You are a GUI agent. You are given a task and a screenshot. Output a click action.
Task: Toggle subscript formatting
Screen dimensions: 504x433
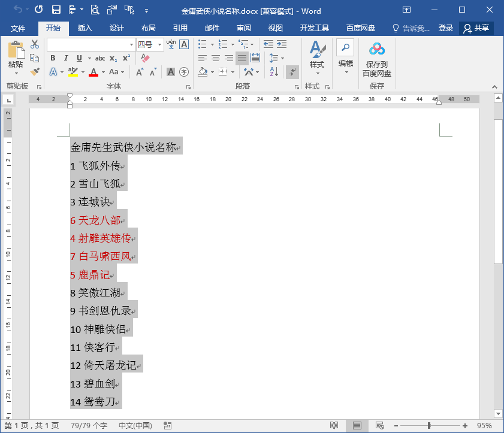[113, 58]
